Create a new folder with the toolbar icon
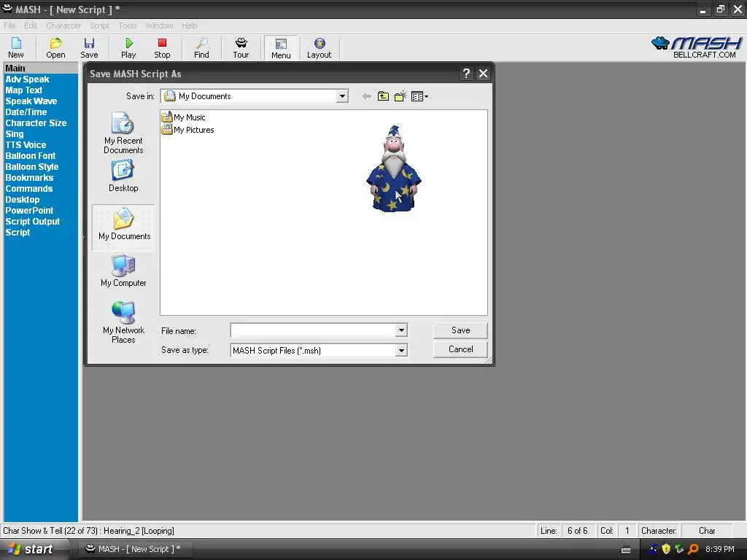The image size is (747, 560). point(400,97)
